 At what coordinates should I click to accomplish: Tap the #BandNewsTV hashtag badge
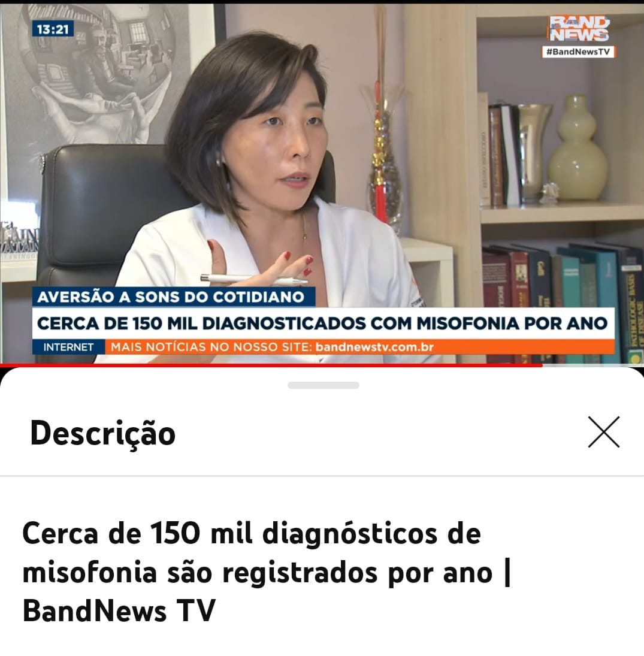click(578, 52)
